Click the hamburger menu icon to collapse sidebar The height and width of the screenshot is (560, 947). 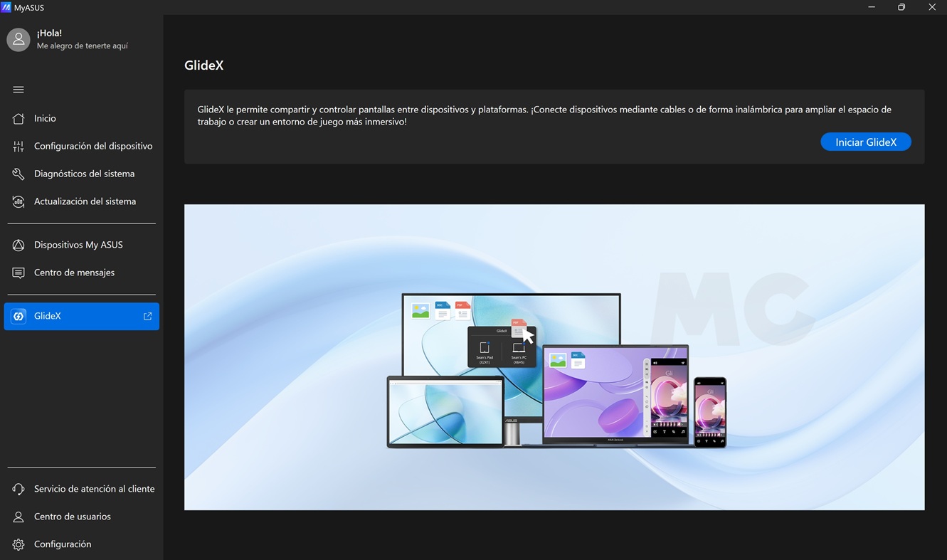pyautogui.click(x=18, y=90)
